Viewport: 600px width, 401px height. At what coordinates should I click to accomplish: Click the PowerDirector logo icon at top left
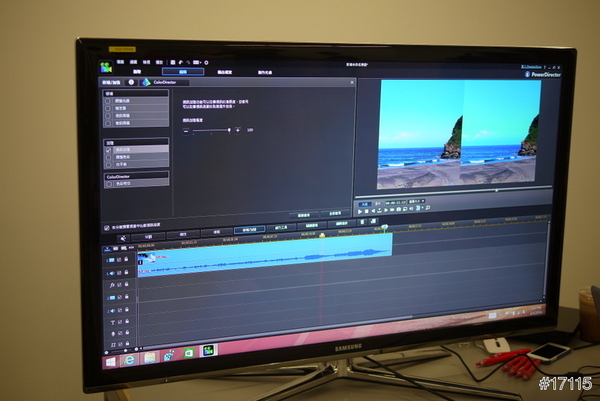106,67
